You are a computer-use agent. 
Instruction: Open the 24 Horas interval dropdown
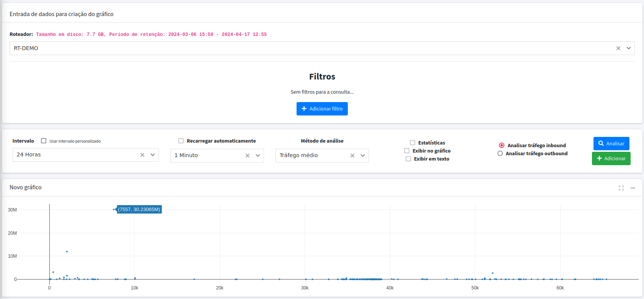pos(153,155)
